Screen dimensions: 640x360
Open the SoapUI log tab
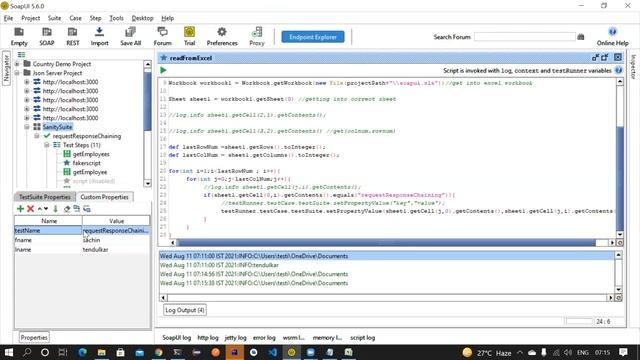pyautogui.click(x=176, y=338)
